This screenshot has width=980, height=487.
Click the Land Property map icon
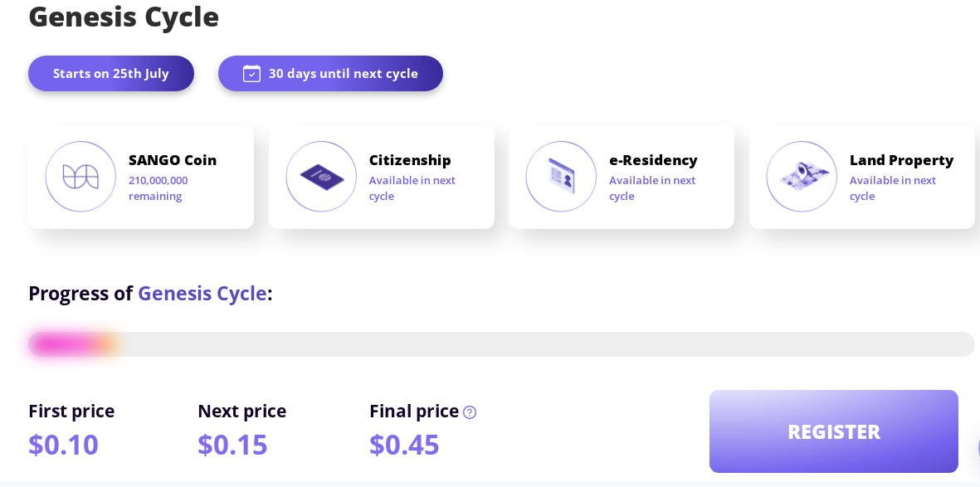click(802, 177)
